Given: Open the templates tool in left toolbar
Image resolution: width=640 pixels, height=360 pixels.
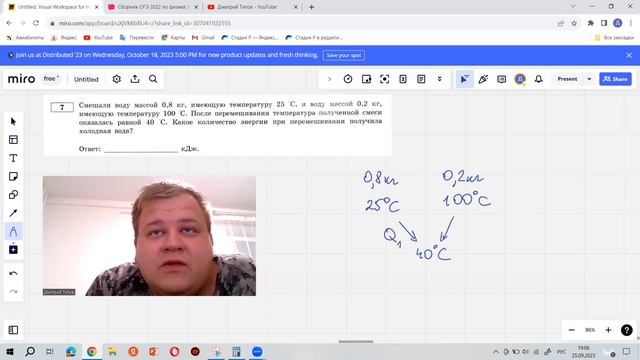Looking at the screenshot, I should 13,140.
